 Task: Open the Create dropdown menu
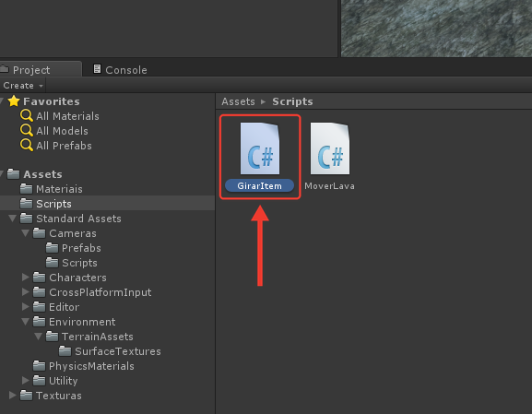23,85
